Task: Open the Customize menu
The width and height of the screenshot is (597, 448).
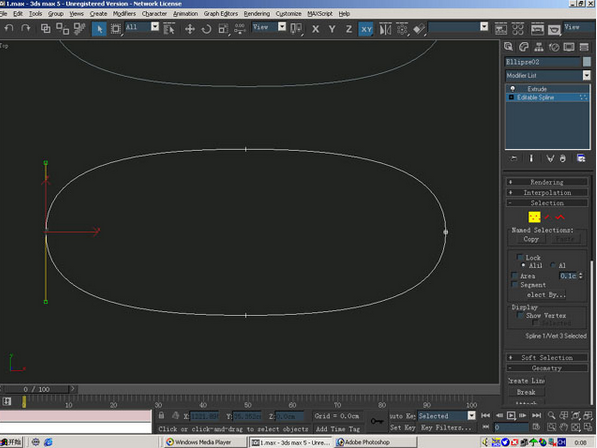Action: click(288, 14)
